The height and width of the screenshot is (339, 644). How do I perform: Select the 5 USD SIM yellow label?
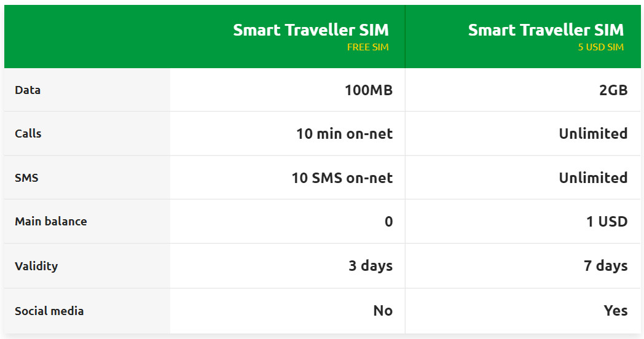coord(601,47)
